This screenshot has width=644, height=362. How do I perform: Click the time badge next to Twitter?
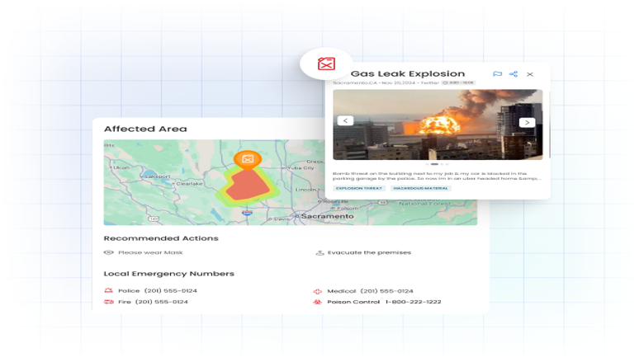(458, 82)
